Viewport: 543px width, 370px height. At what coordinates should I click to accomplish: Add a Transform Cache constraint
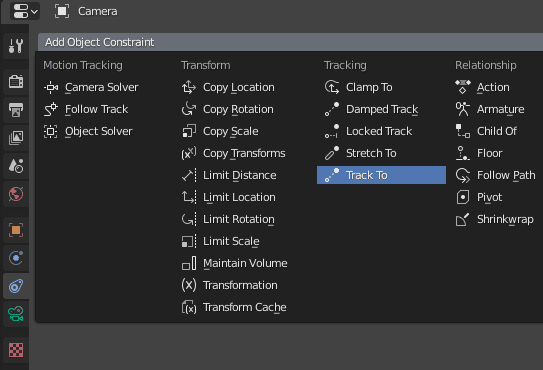coord(234,307)
